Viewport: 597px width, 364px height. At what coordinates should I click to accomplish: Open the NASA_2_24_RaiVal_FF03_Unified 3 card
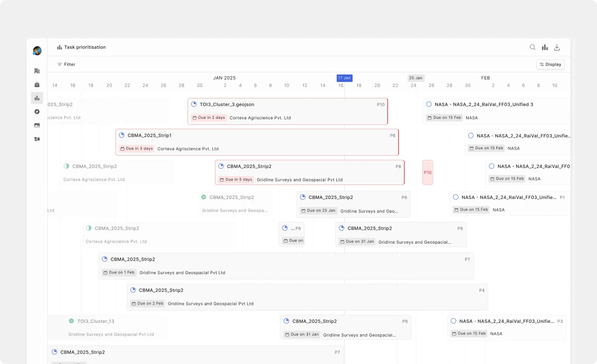pos(497,111)
